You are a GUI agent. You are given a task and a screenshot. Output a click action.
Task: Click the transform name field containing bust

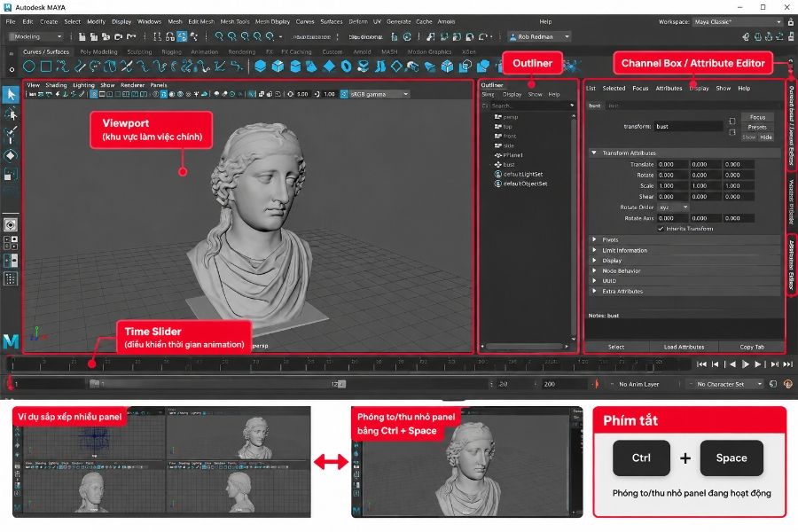pyautogui.click(x=688, y=126)
